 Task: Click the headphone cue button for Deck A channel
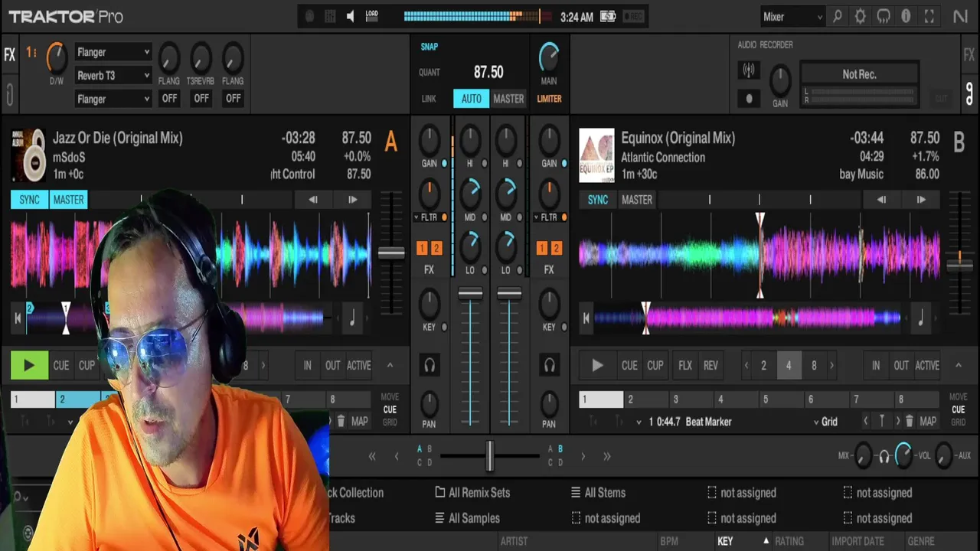pos(430,366)
